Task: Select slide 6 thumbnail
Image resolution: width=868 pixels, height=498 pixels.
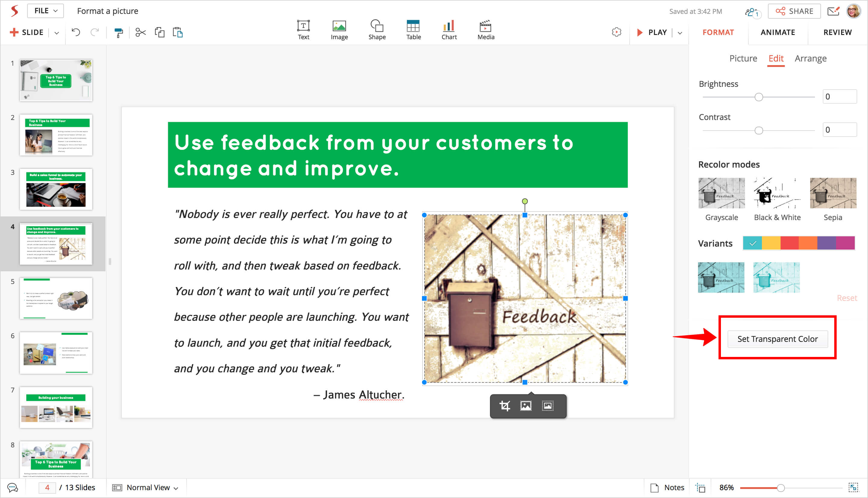Action: 56,353
